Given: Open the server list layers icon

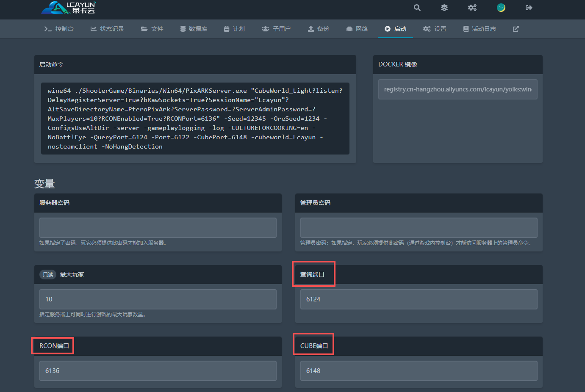Looking at the screenshot, I should (444, 8).
